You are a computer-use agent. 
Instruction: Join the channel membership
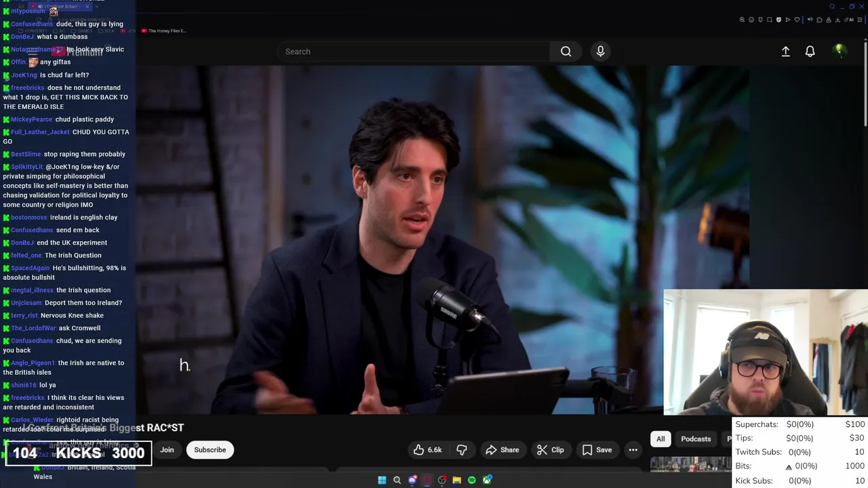167,450
